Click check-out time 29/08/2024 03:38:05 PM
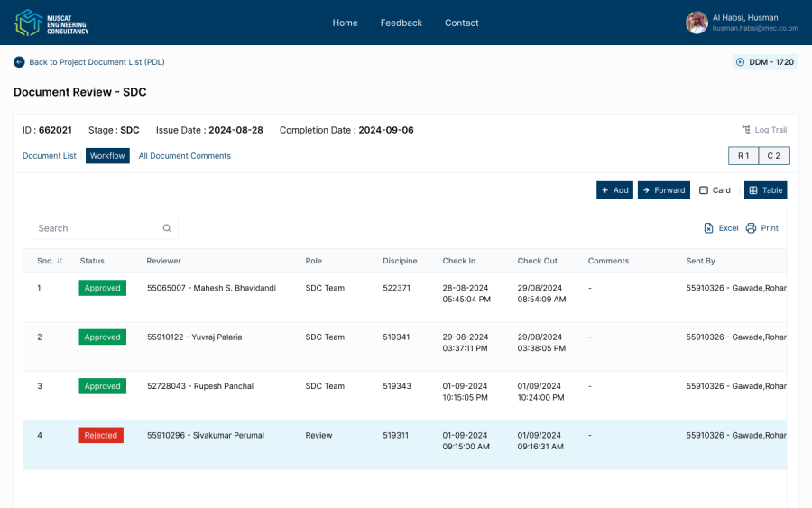This screenshot has height=508, width=812. click(x=541, y=343)
